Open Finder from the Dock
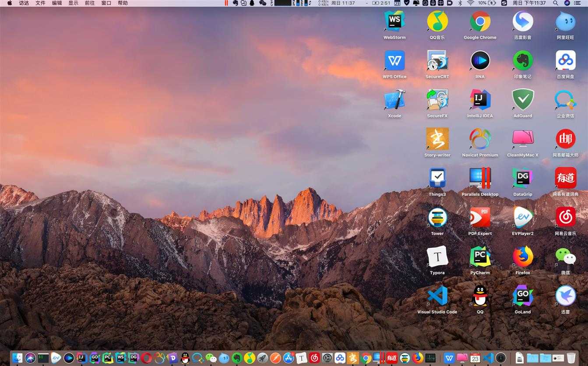 point(17,358)
